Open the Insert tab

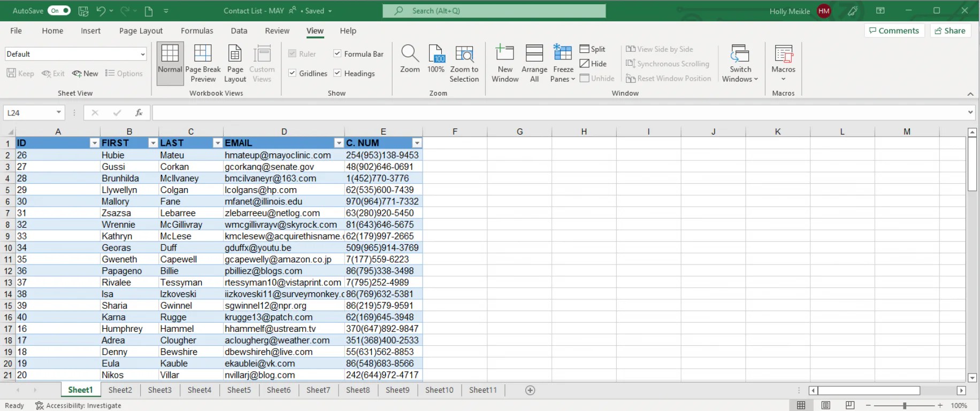pos(90,31)
